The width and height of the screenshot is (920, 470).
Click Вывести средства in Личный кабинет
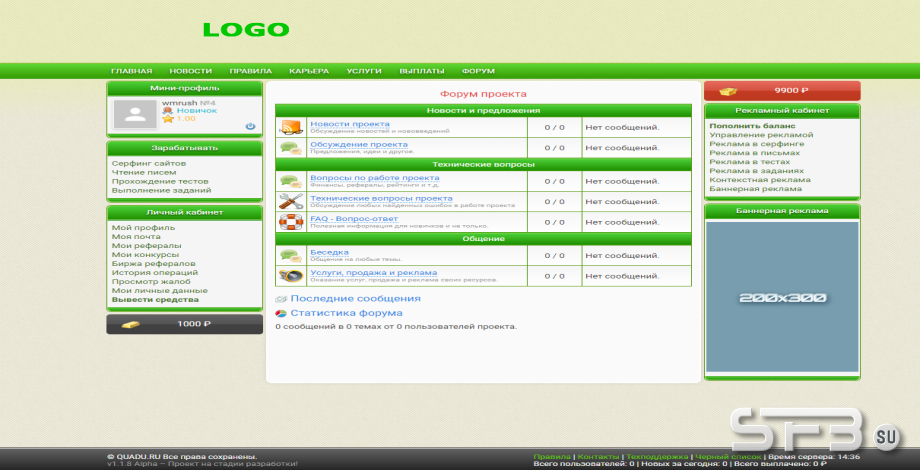[x=155, y=299]
